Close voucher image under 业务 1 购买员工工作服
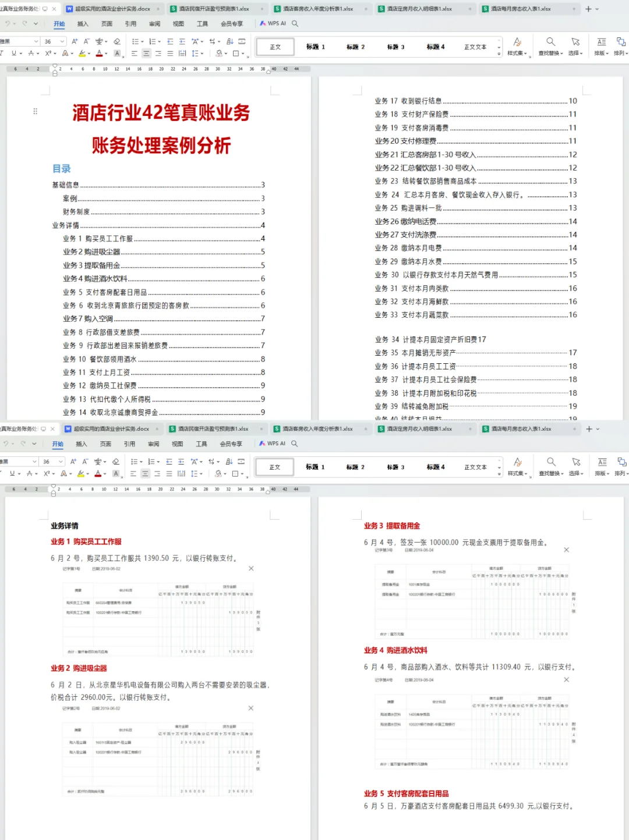Viewport: 629px width, 840px height. [x=251, y=568]
